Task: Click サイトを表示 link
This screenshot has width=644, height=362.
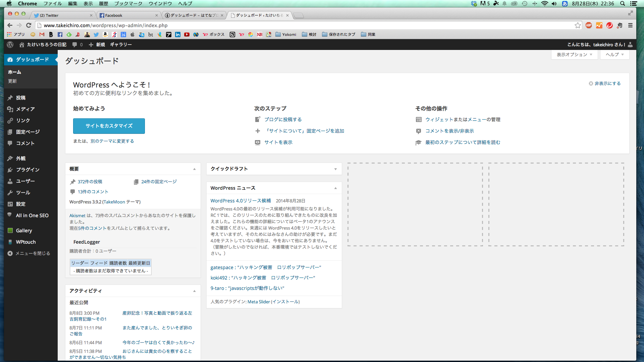Action: click(278, 142)
